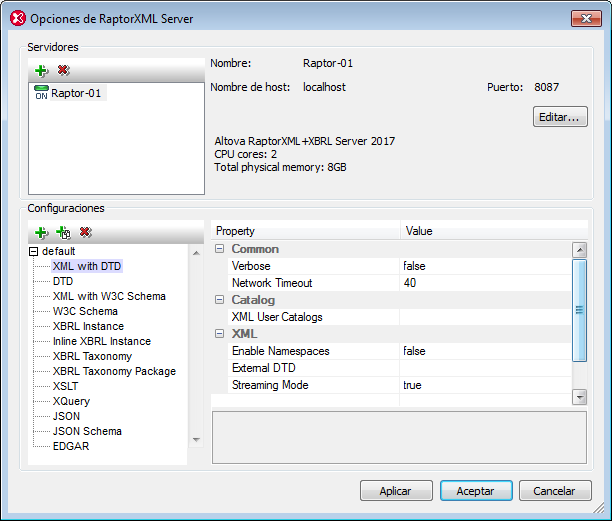Collapse the Common property group
This screenshot has width=612, height=521.
point(219,249)
